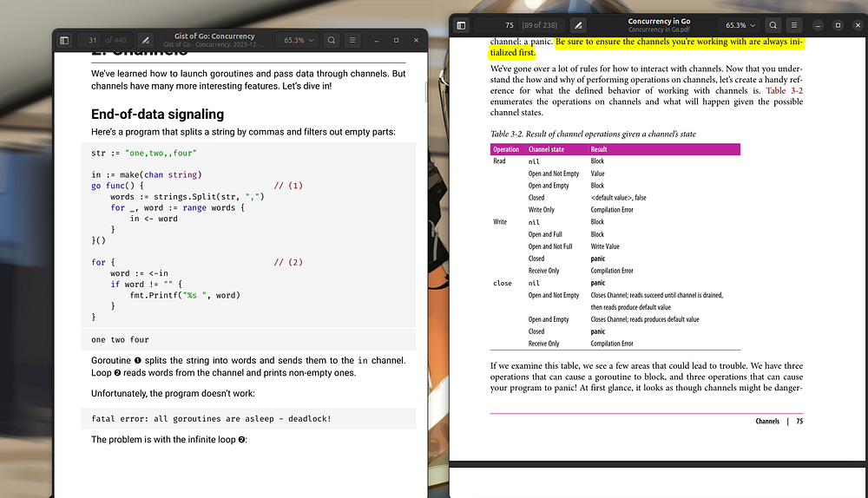Screen dimensions: 868x498
Task: Click the 'str := "one,two,,four"' code line
Action: click(x=144, y=154)
